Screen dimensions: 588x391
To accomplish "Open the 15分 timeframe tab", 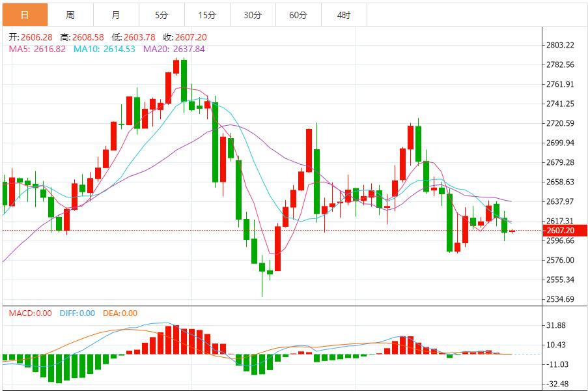I will 207,15.
